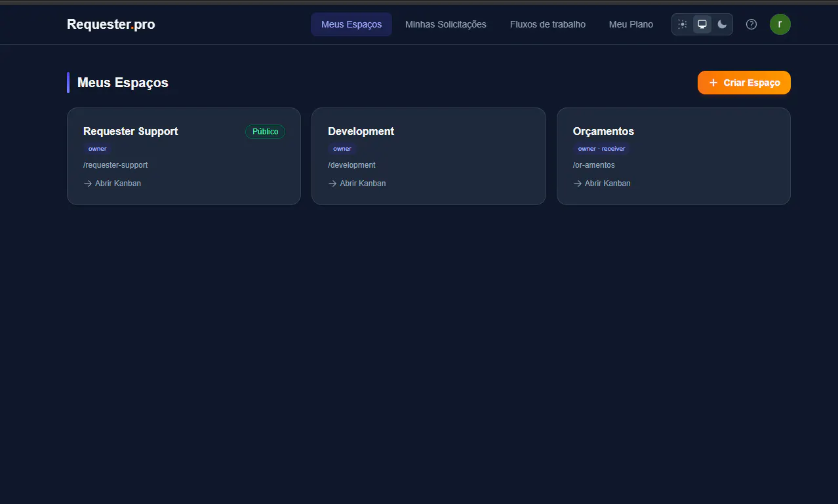This screenshot has width=838, height=504.
Task: Open Kanban for Development
Action: click(357, 184)
